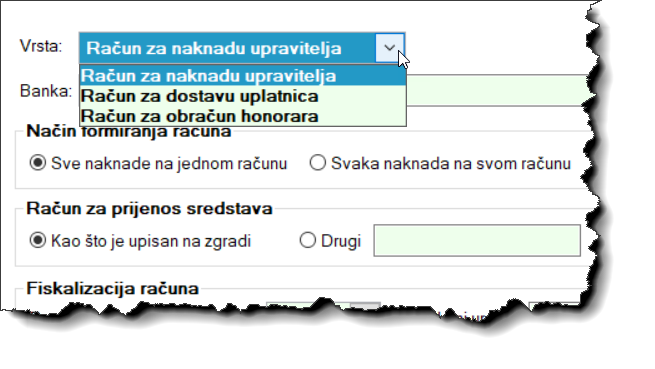Click the 'Svaka naknada na svom računu' label text
The image size is (655, 369).
pyautogui.click(x=451, y=163)
